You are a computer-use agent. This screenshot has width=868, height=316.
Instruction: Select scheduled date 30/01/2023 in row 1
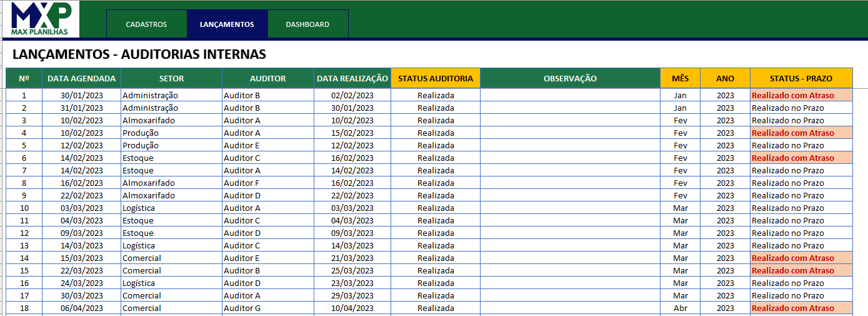(82, 95)
